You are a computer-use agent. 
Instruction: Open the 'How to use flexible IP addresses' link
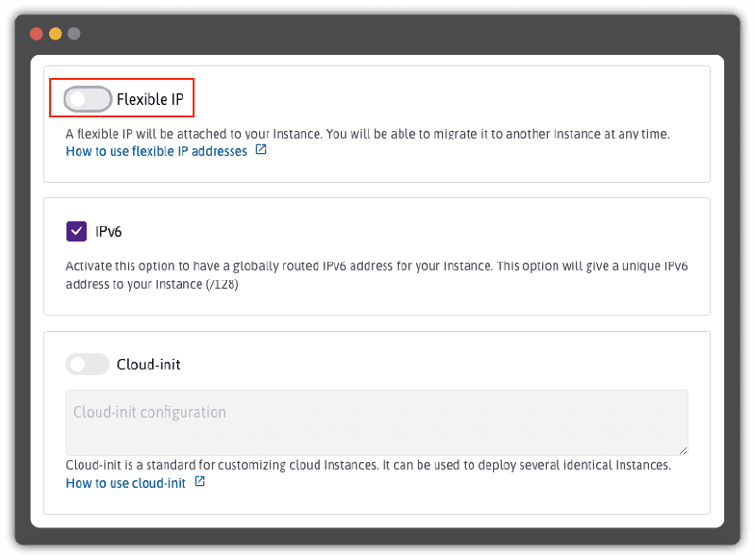tap(156, 151)
